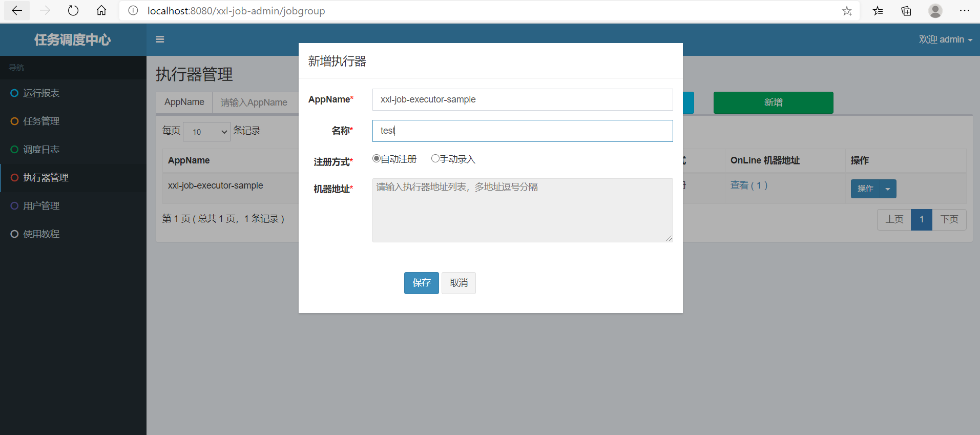
Task: Save the new executor with 保存
Action: tap(421, 283)
